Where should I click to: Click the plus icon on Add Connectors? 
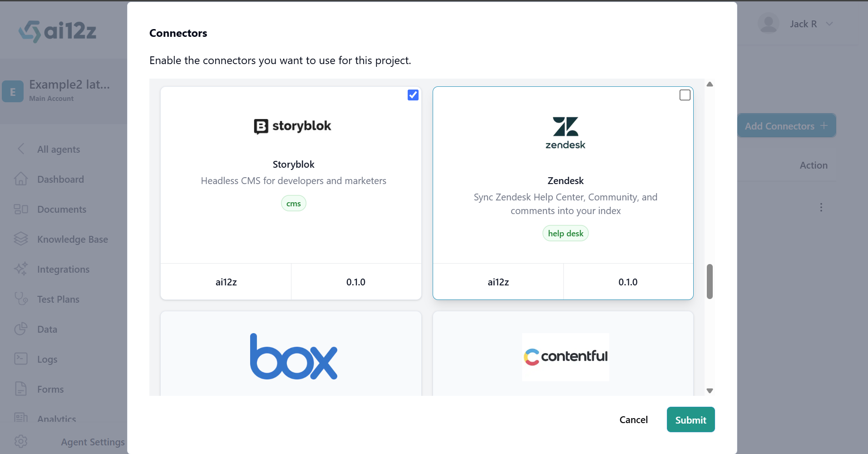824,125
